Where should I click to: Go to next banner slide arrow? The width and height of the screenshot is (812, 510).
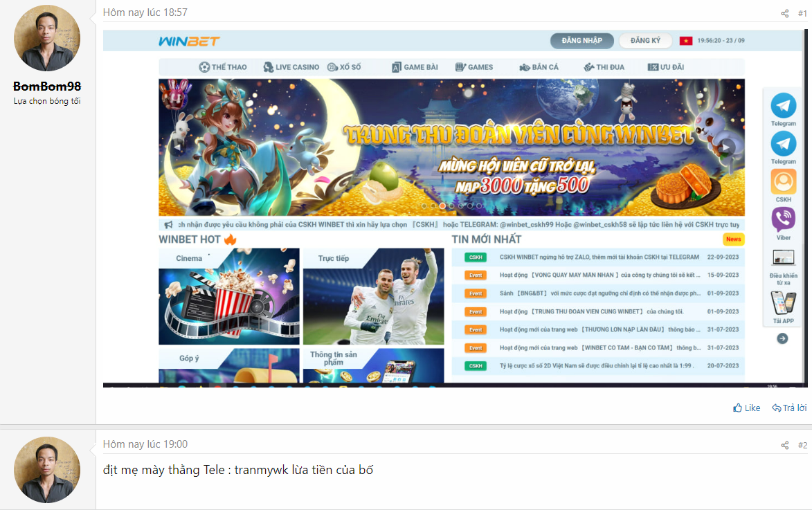pos(725,147)
